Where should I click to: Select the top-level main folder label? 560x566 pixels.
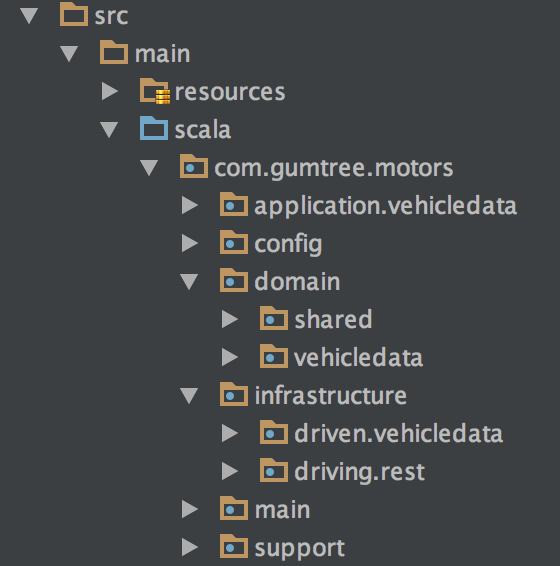(162, 54)
